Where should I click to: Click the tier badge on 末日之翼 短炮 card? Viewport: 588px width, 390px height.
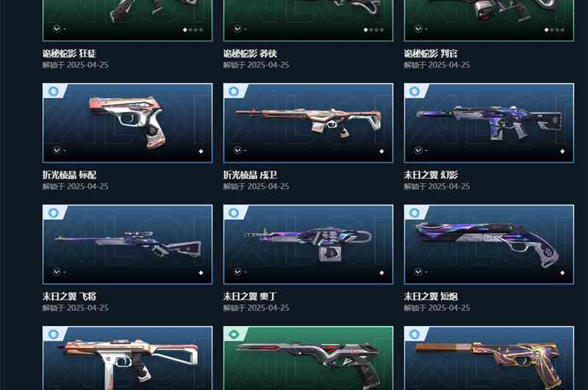point(415,213)
